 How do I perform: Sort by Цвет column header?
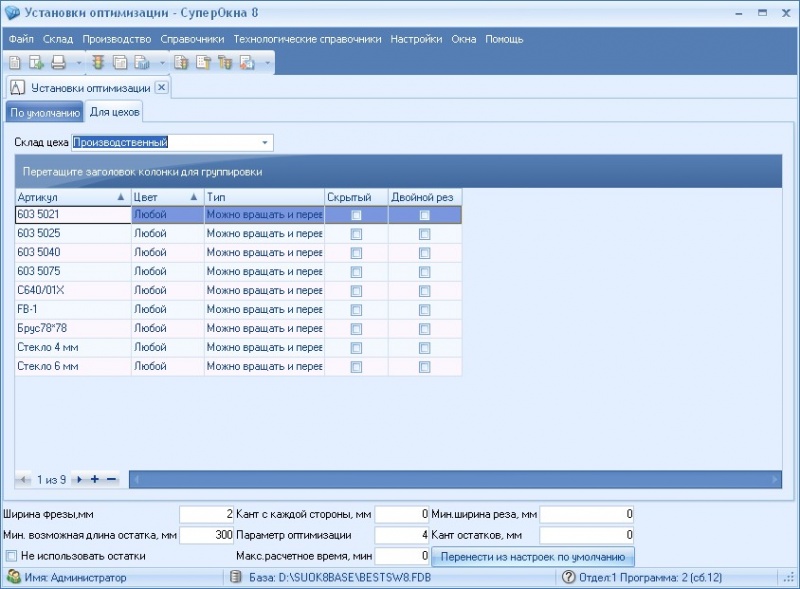pos(167,197)
